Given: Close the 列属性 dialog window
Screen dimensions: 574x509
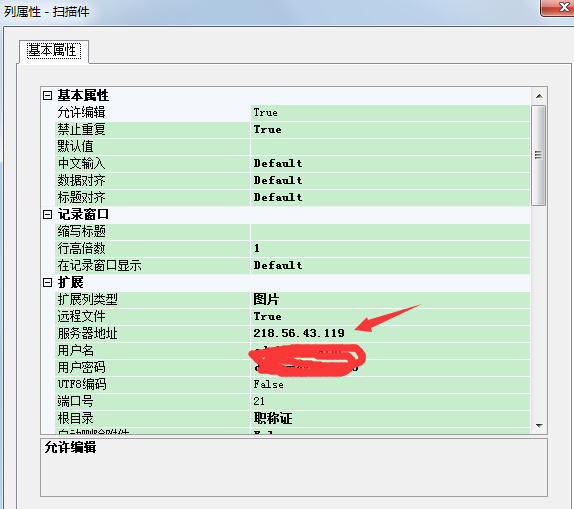Looking at the screenshot, I should click(558, 8).
